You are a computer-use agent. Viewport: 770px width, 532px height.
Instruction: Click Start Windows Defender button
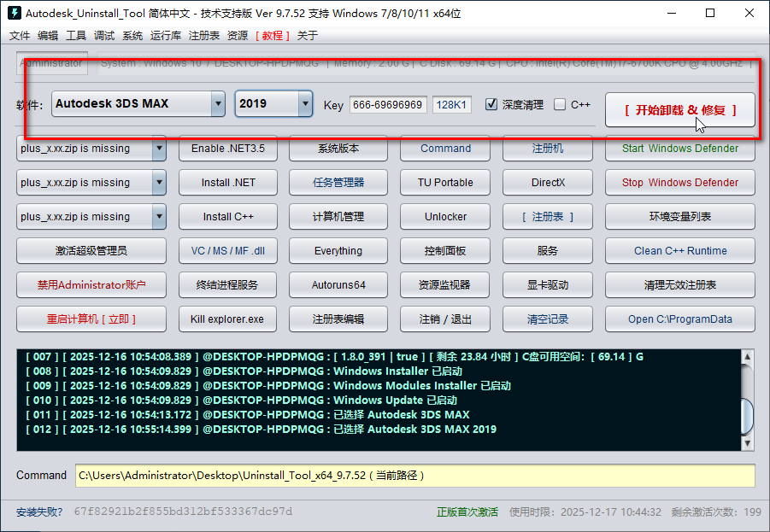(x=679, y=149)
